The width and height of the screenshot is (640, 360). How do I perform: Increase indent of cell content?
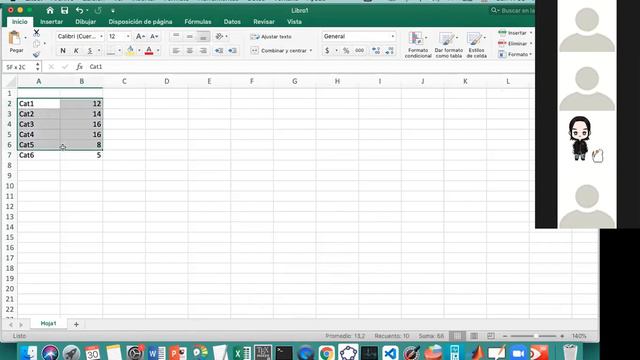pos(232,51)
